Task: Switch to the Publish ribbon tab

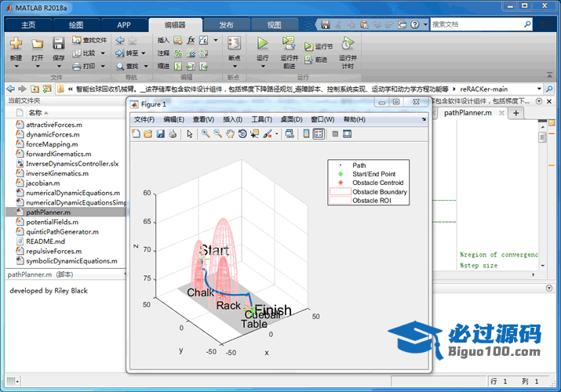Action: tap(226, 24)
